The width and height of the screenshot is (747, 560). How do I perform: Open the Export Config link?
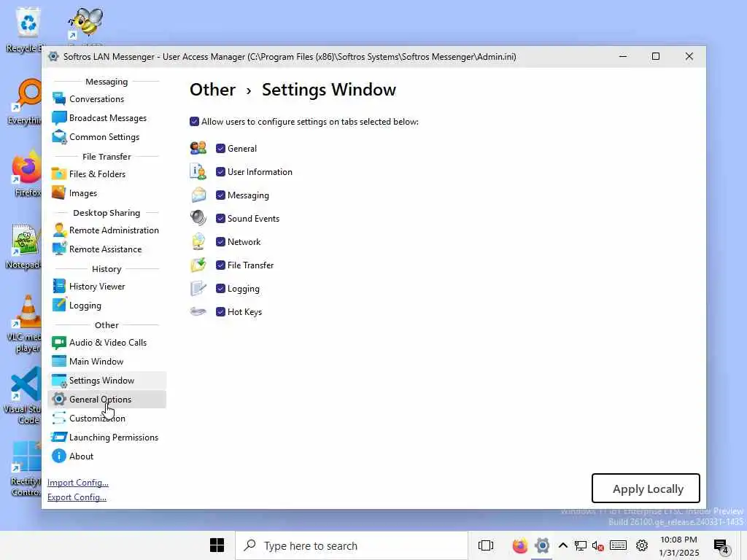[x=77, y=497]
